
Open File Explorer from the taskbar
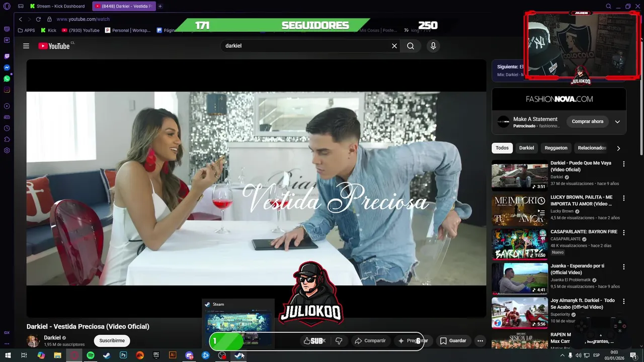pyautogui.click(x=57, y=355)
